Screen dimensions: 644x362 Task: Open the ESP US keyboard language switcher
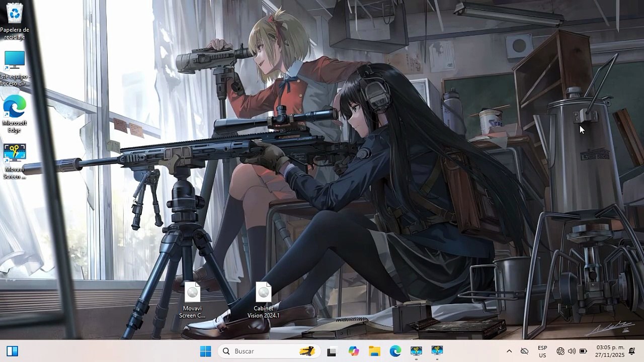542,351
